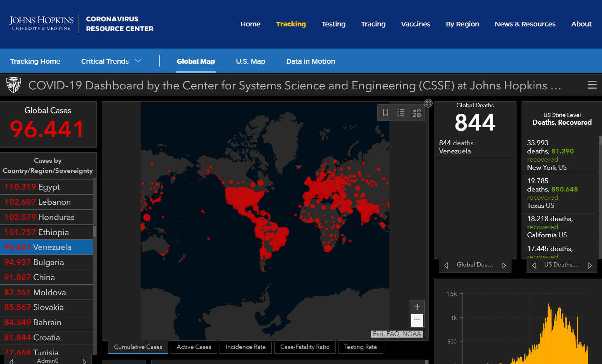Show the map legend list icon
The image size is (602, 364).
(401, 113)
